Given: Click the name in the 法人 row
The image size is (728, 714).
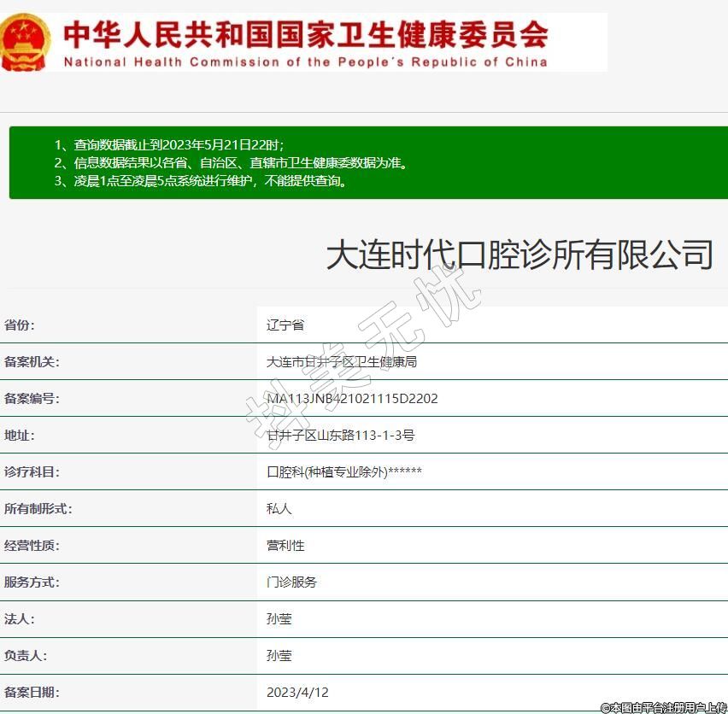Looking at the screenshot, I should pyautogui.click(x=279, y=618).
